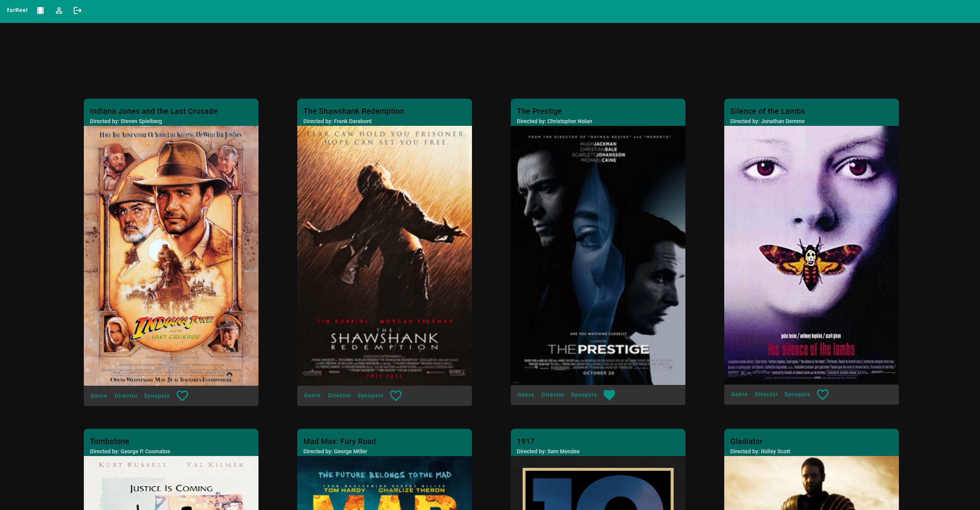Image resolution: width=980 pixels, height=510 pixels.
Task: Open Genre for The Prestige card
Action: pos(526,395)
